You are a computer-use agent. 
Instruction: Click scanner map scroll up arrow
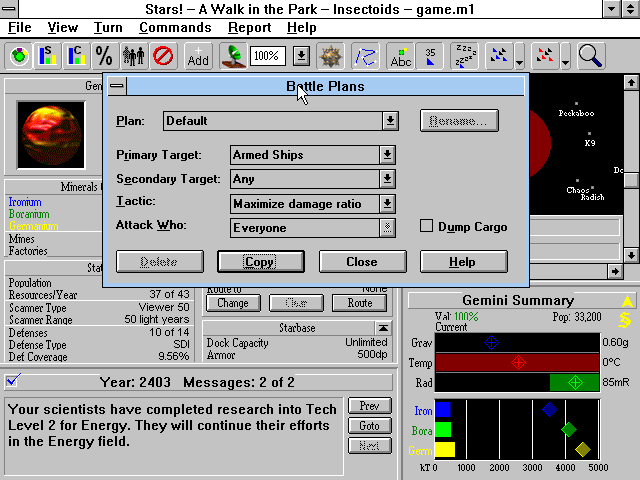pyautogui.click(x=631, y=82)
